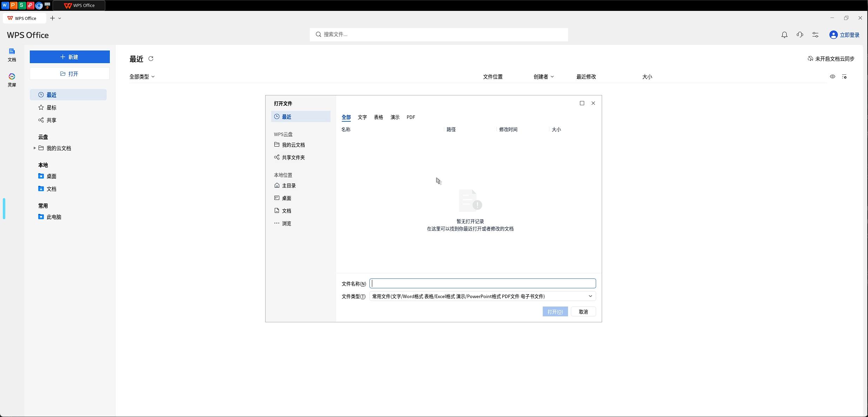This screenshot has width=868, height=417.
Task: Switch to the 文字 tab in dialog
Action: 362,117
